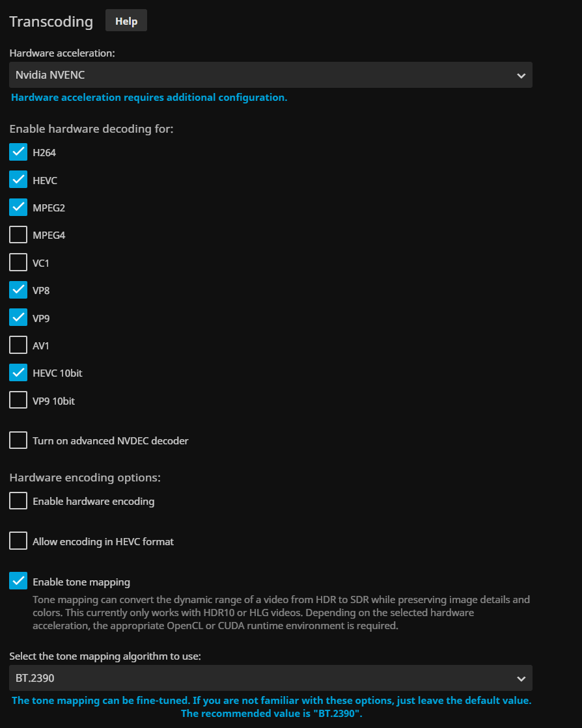The width and height of the screenshot is (582, 728).
Task: Open the hardware acceleration additional configuration link
Action: click(149, 98)
